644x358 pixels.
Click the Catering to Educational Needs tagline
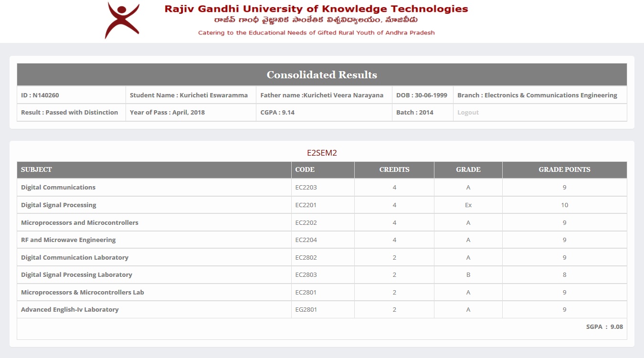point(317,33)
